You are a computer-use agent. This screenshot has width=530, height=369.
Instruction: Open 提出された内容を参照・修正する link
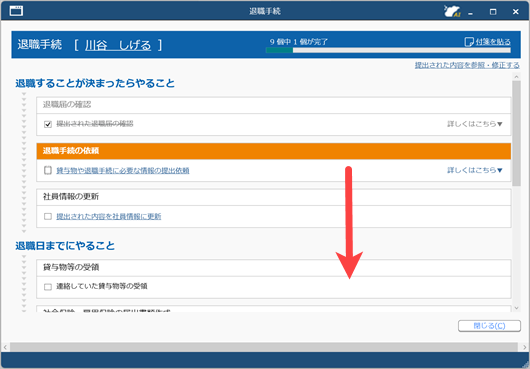click(467, 65)
